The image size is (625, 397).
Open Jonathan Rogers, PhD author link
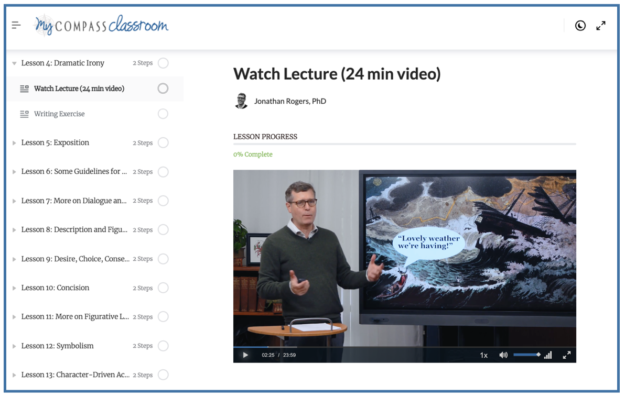click(290, 101)
